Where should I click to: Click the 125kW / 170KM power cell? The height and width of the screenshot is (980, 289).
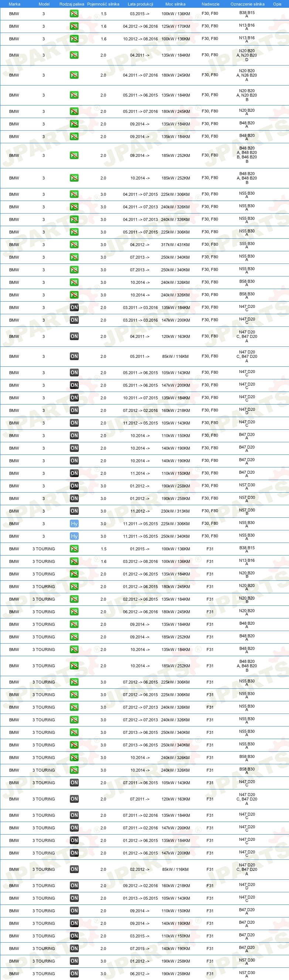pos(176,26)
